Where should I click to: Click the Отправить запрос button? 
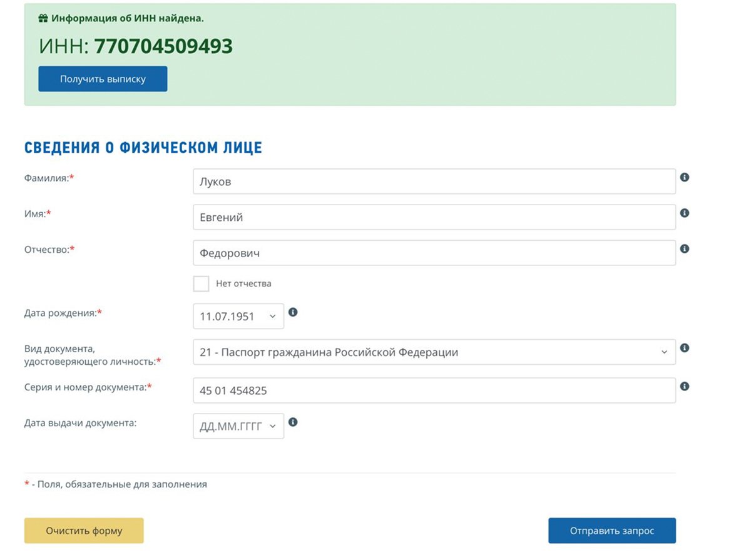(611, 531)
